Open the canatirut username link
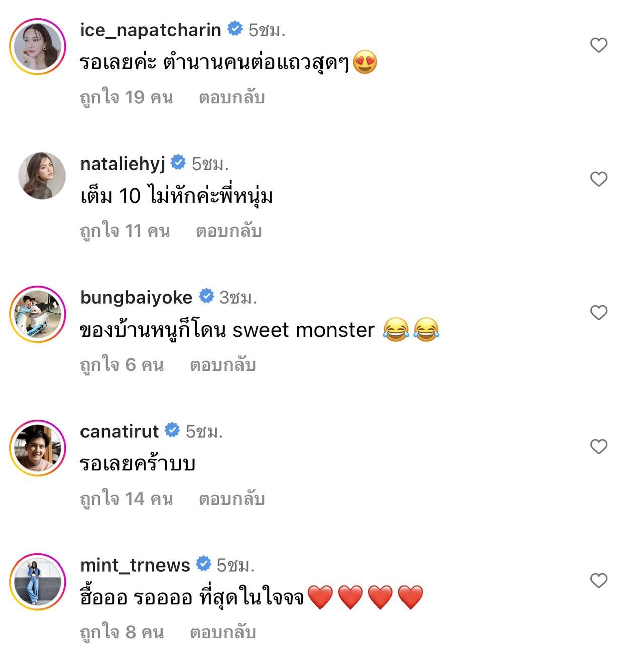The height and width of the screenshot is (645, 644). pyautogui.click(x=119, y=431)
